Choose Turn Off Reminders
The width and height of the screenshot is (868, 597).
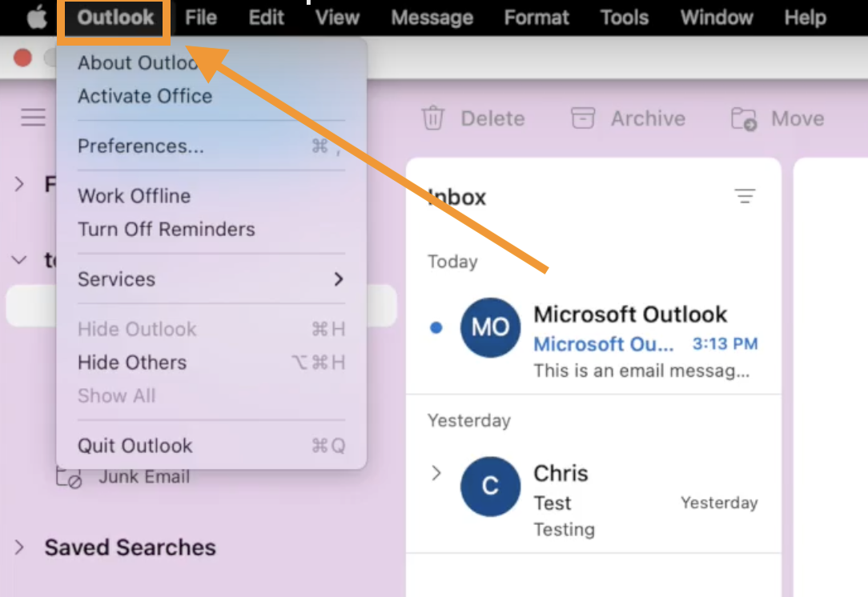[211, 229]
